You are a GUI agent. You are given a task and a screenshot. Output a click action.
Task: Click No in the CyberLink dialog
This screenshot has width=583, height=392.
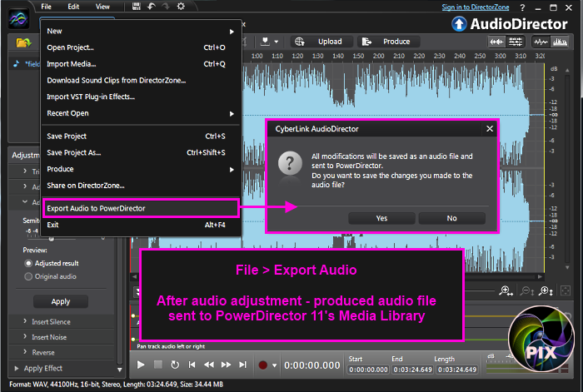click(x=451, y=219)
